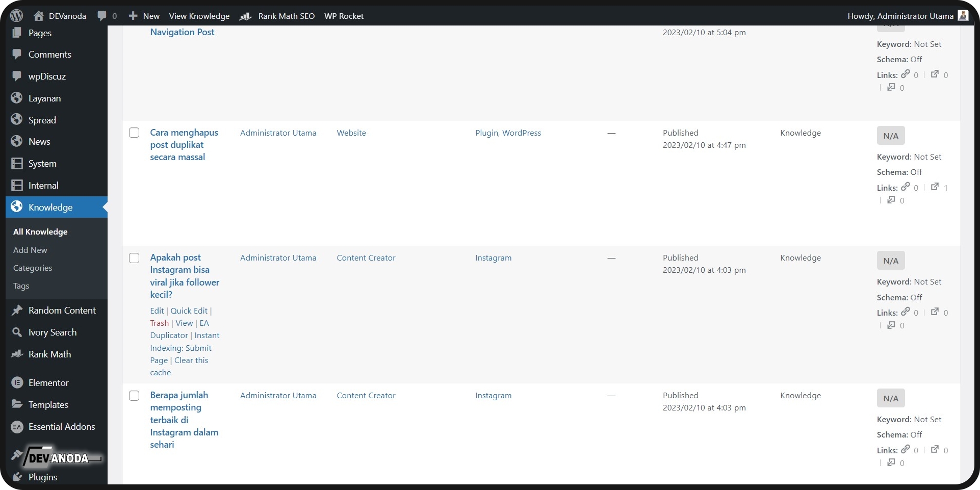The width and height of the screenshot is (980, 490).
Task: Click Trash row action
Action: click(159, 323)
